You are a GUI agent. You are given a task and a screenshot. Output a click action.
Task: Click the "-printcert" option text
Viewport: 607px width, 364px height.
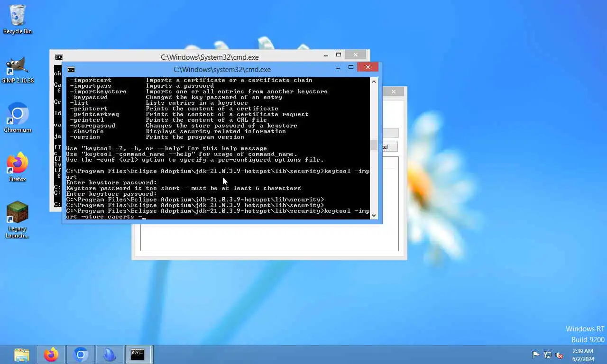[89, 109]
